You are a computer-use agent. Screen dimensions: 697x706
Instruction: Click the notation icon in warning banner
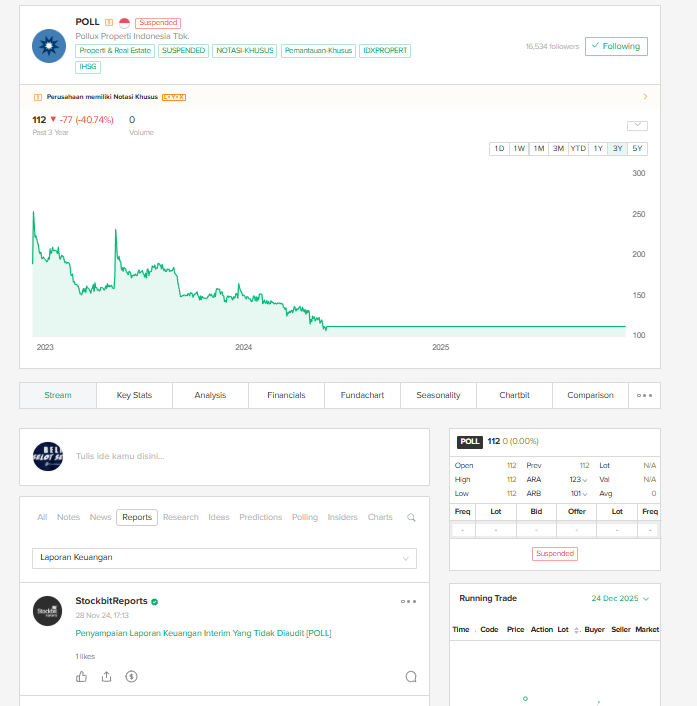38,97
